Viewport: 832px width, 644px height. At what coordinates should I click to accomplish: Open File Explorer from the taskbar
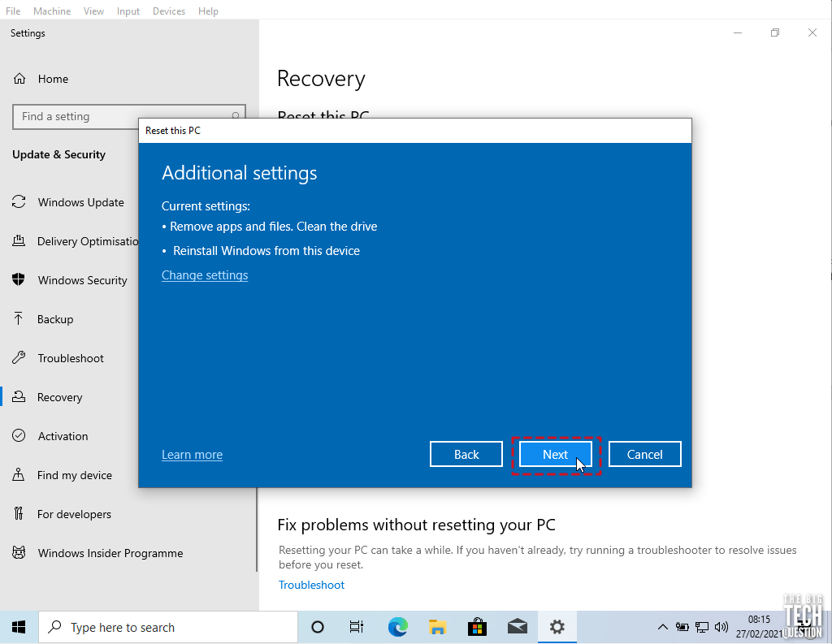[x=437, y=627]
